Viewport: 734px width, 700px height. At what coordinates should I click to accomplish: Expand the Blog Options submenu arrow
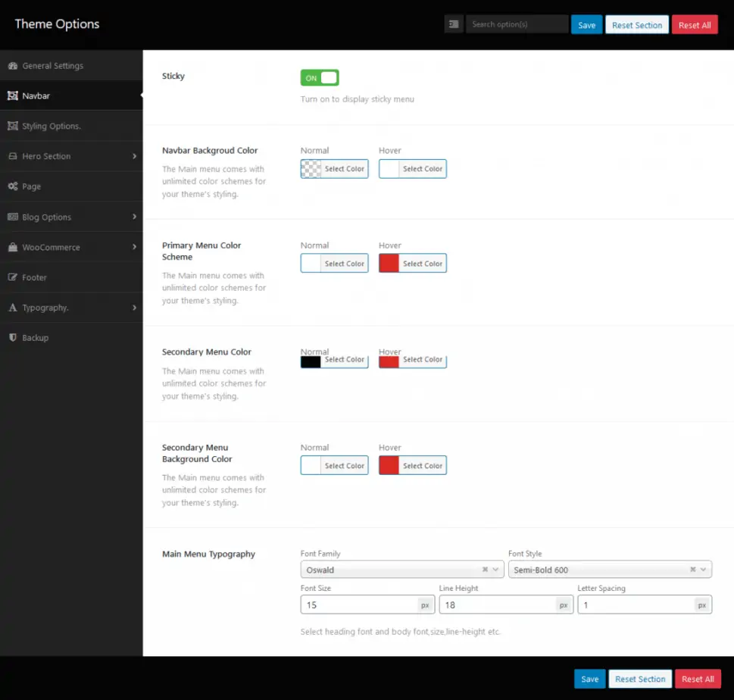click(134, 217)
